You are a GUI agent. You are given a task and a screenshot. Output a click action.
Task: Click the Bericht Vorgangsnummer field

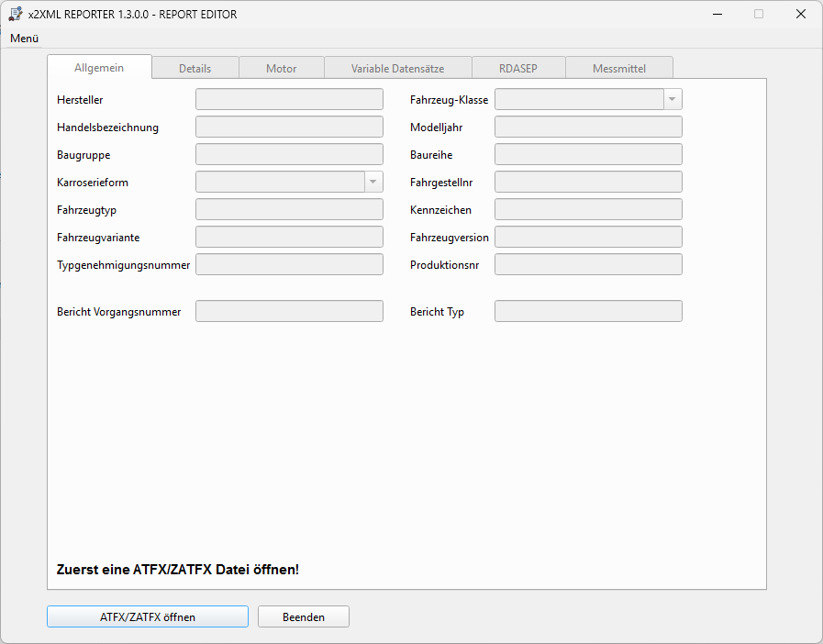[x=289, y=311]
